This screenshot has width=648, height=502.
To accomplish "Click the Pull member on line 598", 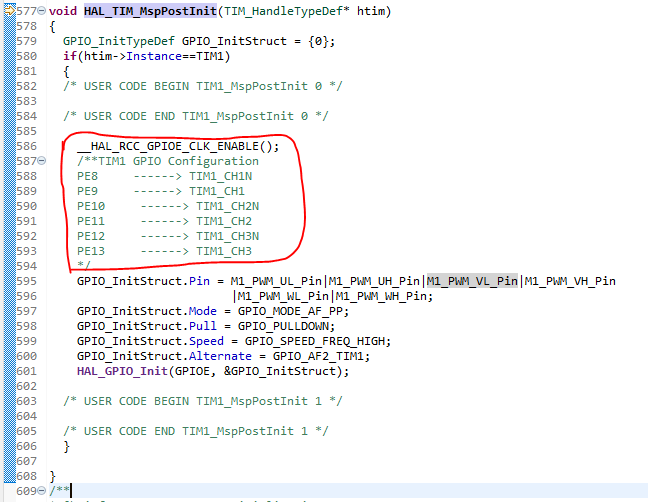I will [x=202, y=326].
